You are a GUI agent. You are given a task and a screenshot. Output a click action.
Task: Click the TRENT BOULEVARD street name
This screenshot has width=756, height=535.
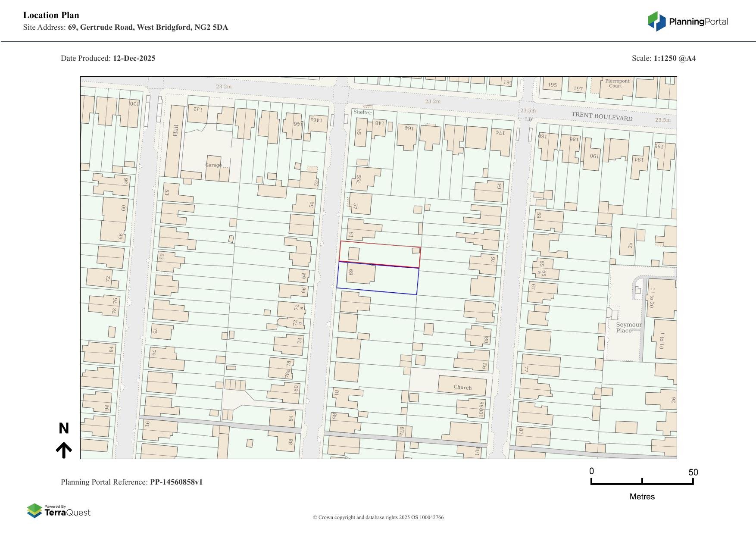point(602,116)
